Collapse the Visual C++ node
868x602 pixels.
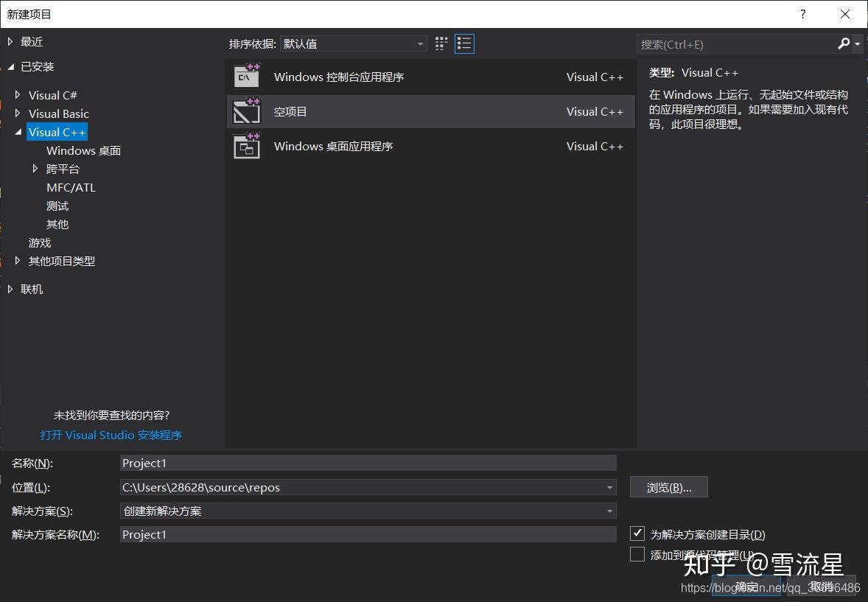coord(18,131)
